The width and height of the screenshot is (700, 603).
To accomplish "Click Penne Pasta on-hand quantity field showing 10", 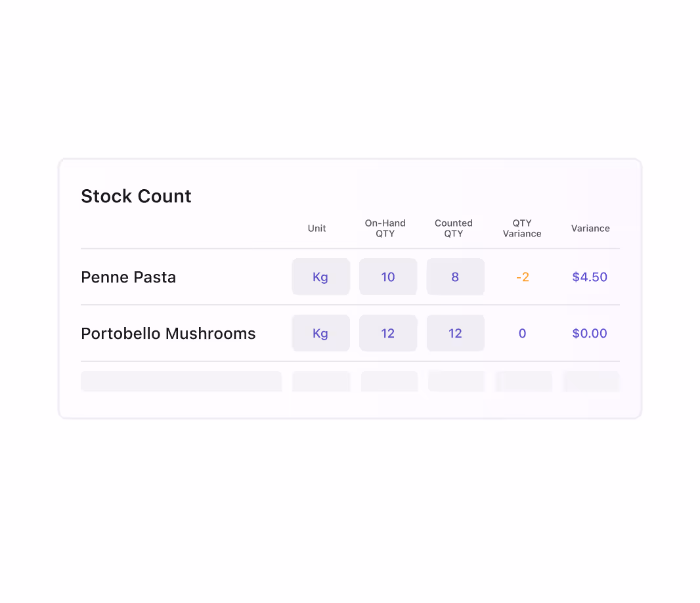I will click(x=388, y=277).
